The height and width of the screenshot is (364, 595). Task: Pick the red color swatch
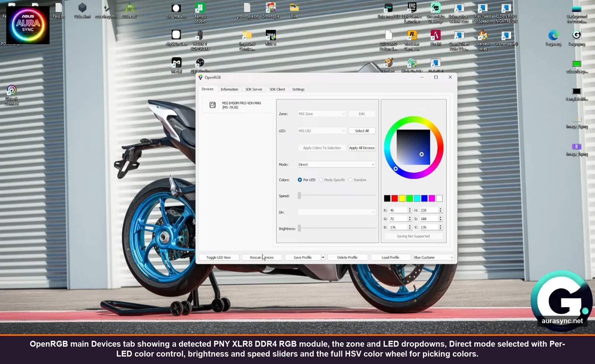(x=394, y=198)
